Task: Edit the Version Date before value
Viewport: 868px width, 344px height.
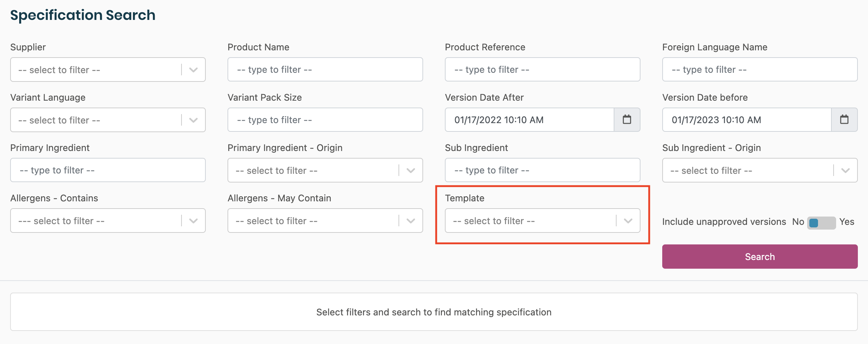Action: 746,120
